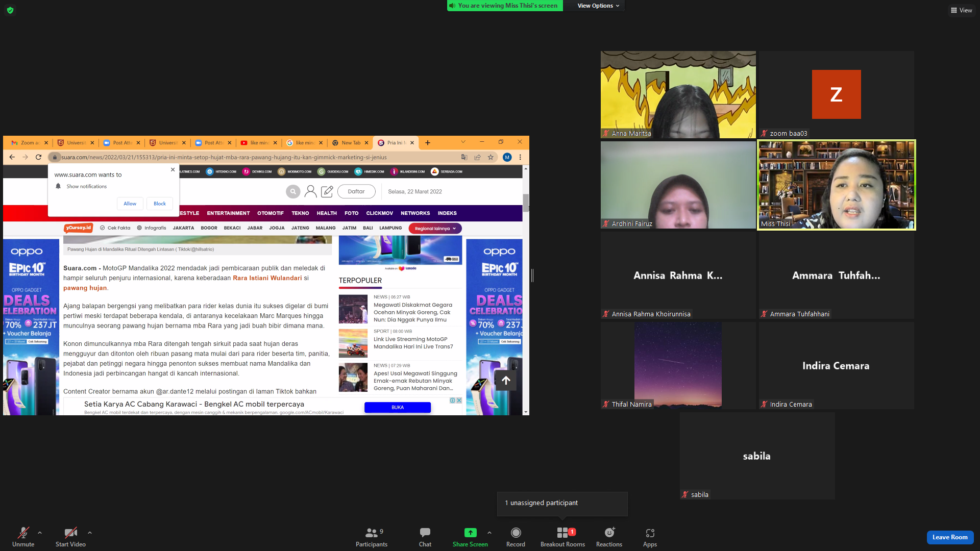
Task: Select Miss Thisi video tile
Action: (836, 185)
